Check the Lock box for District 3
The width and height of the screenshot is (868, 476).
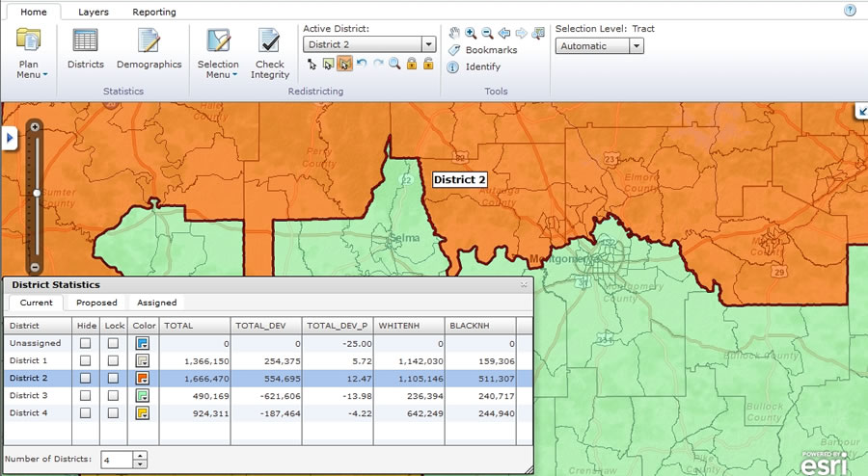tap(113, 395)
